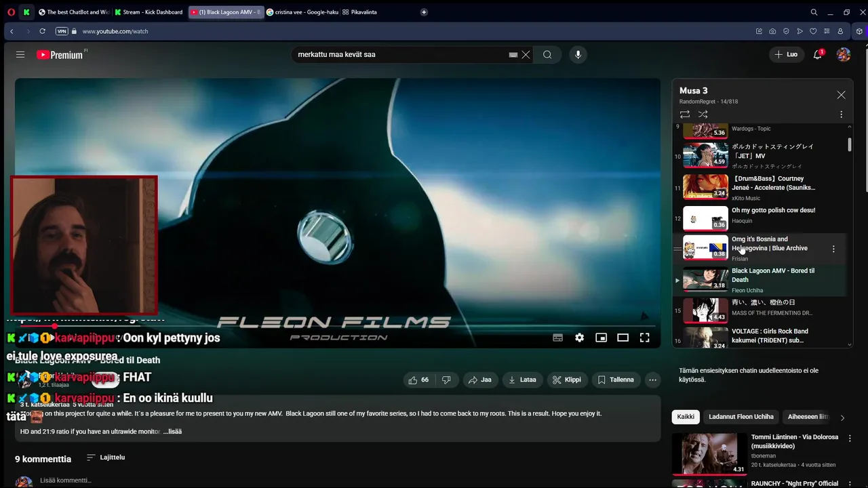This screenshot has width=868, height=488.
Task: Select the Ladannut Fleon Uchiha chip
Action: click(741, 417)
